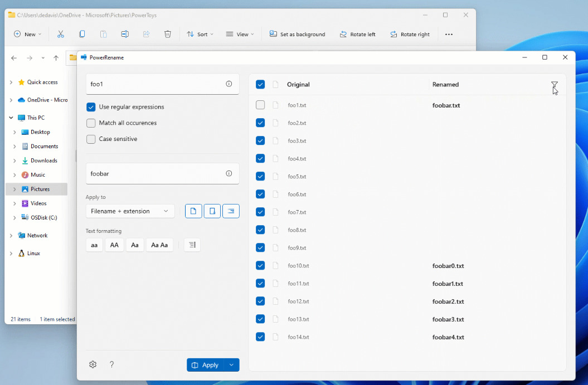Click the Apply button
The image size is (588, 385).
tap(206, 365)
